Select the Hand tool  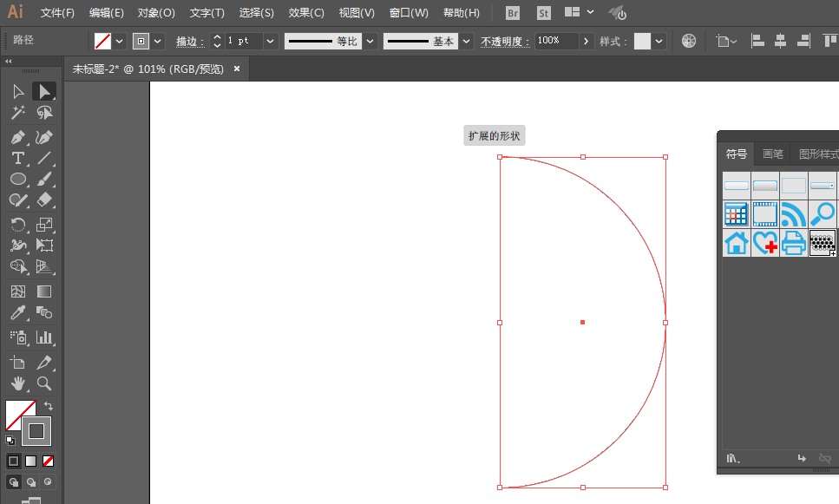click(18, 383)
